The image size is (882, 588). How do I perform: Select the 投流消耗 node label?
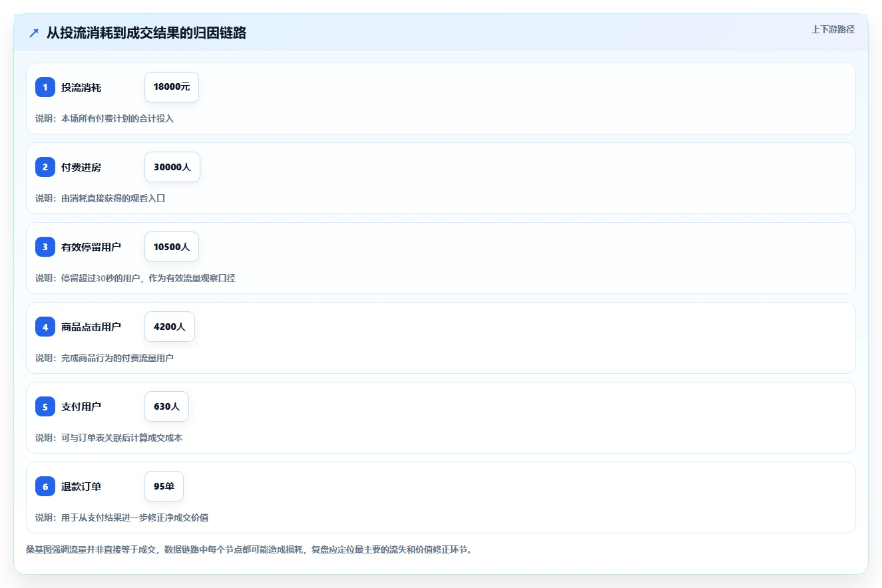[81, 87]
